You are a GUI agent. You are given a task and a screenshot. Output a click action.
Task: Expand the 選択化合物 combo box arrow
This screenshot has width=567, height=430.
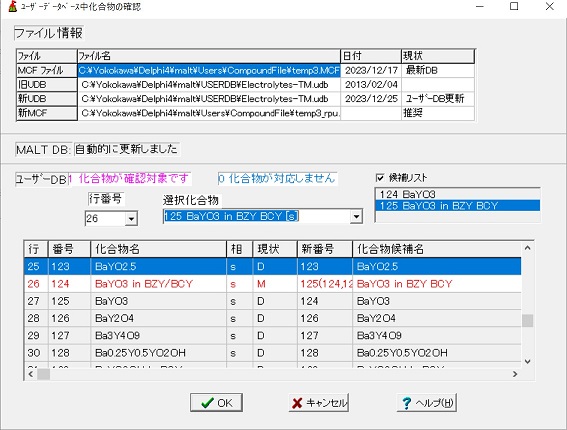pos(357,216)
